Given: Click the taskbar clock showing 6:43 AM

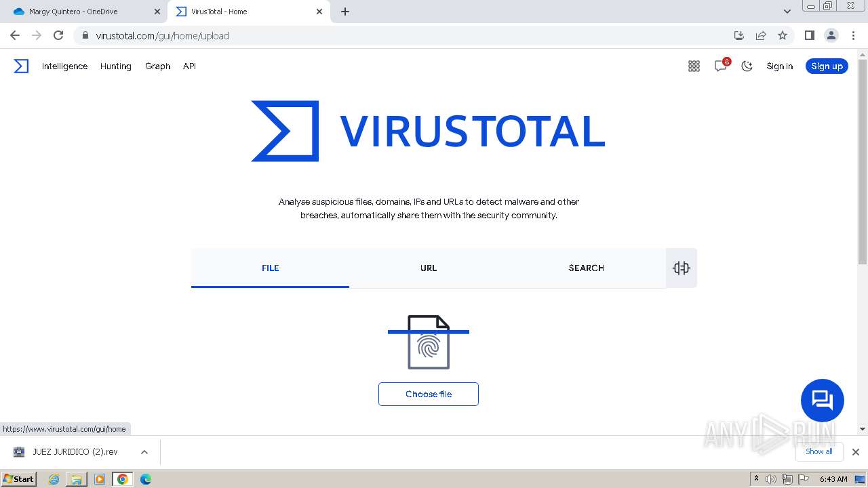Looking at the screenshot, I should pyautogui.click(x=833, y=479).
